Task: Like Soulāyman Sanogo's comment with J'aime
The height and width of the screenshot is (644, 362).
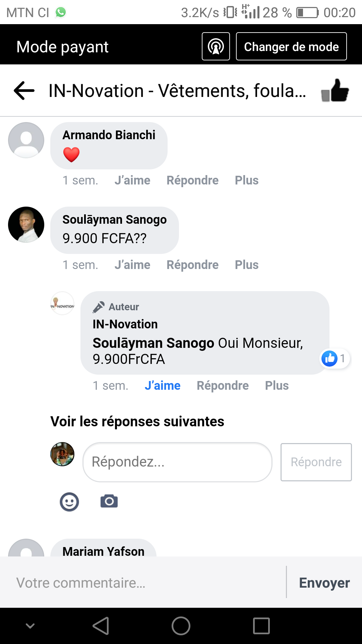Action: [132, 265]
